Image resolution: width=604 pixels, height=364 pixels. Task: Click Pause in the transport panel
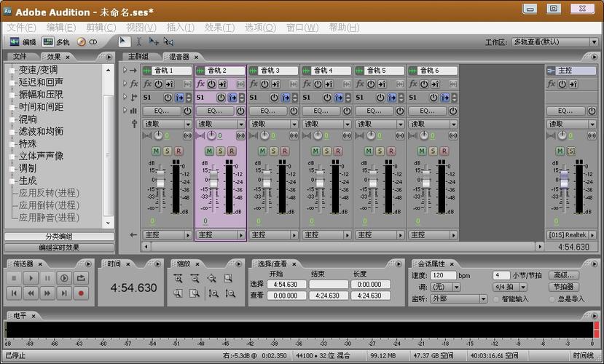point(47,278)
